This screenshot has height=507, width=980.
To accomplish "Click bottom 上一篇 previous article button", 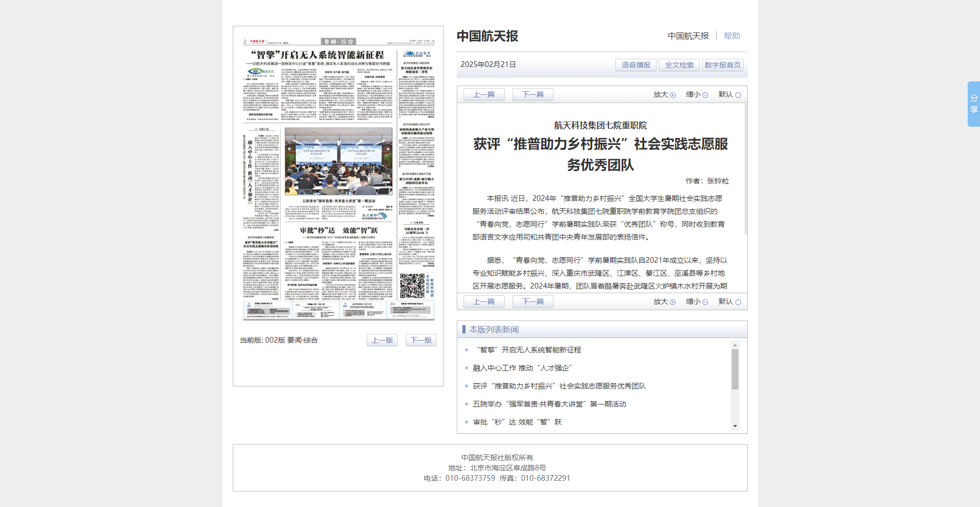I will 484,301.
